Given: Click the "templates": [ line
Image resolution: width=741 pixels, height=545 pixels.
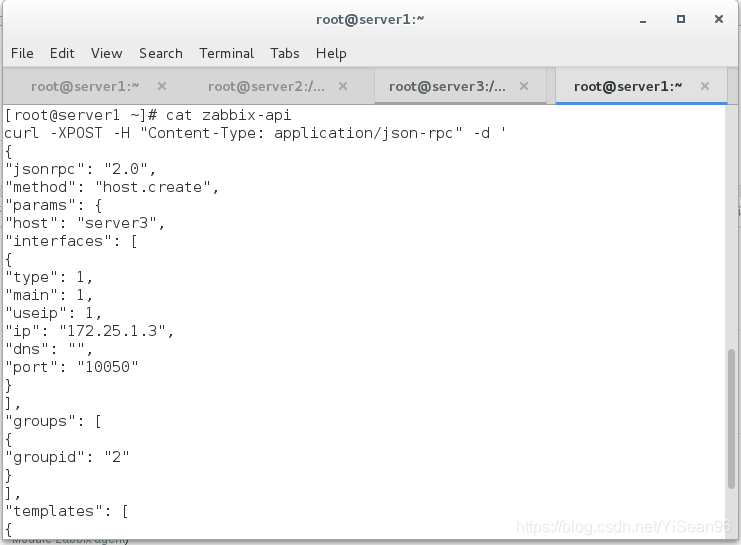Looking at the screenshot, I should pos(67,510).
